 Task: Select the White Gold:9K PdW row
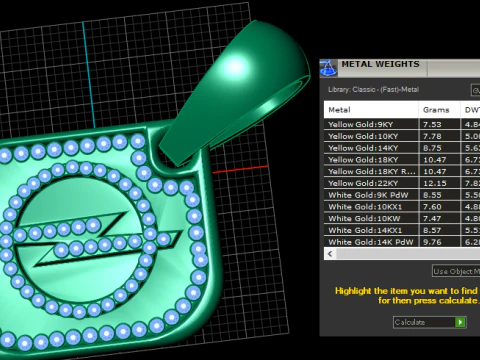tap(402, 195)
